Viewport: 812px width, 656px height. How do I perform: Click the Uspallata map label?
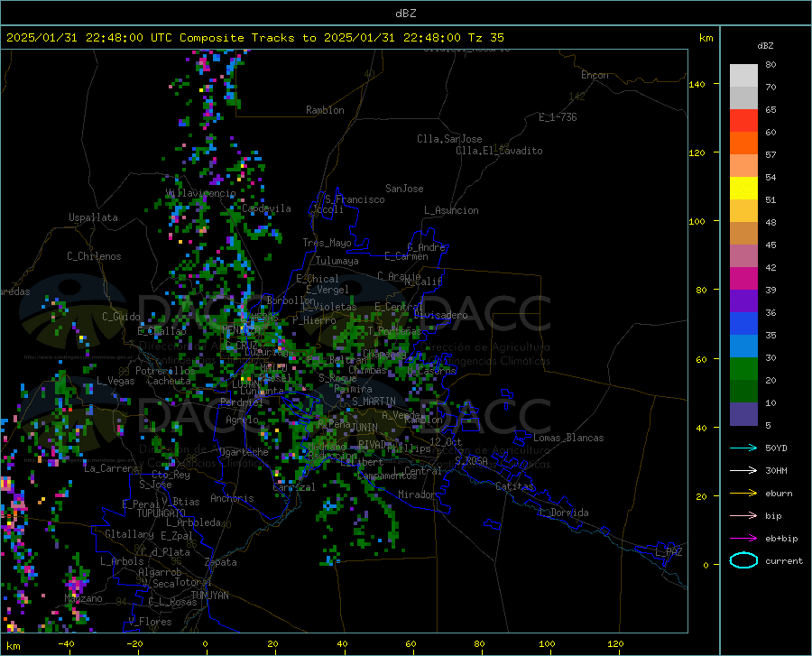point(93,217)
